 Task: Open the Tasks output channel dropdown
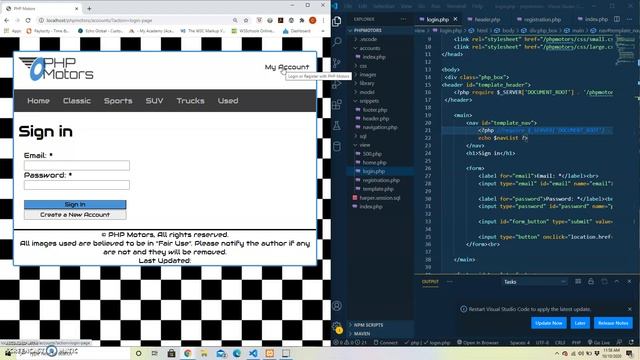[x=535, y=282]
